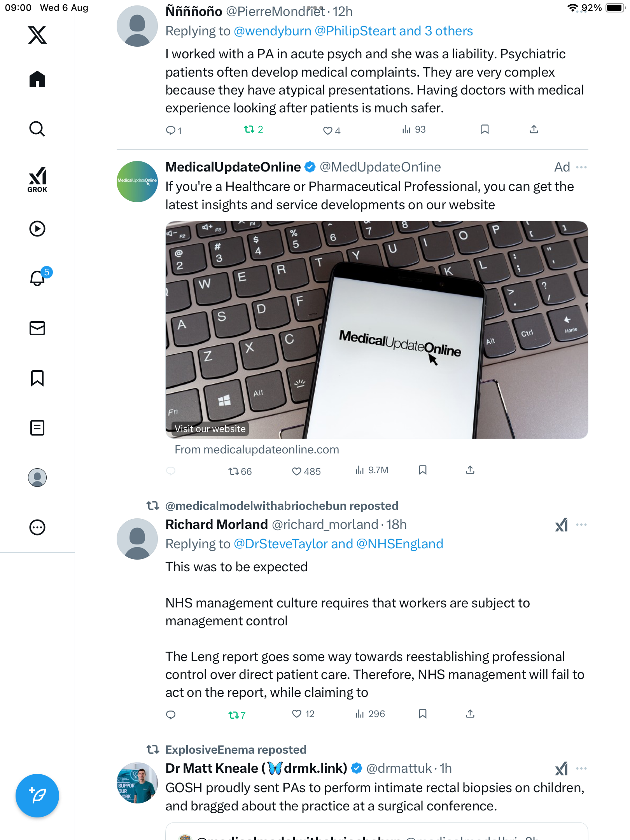Open the video play icon in sidebar
Image resolution: width=630 pixels, height=840 pixels.
click(37, 229)
